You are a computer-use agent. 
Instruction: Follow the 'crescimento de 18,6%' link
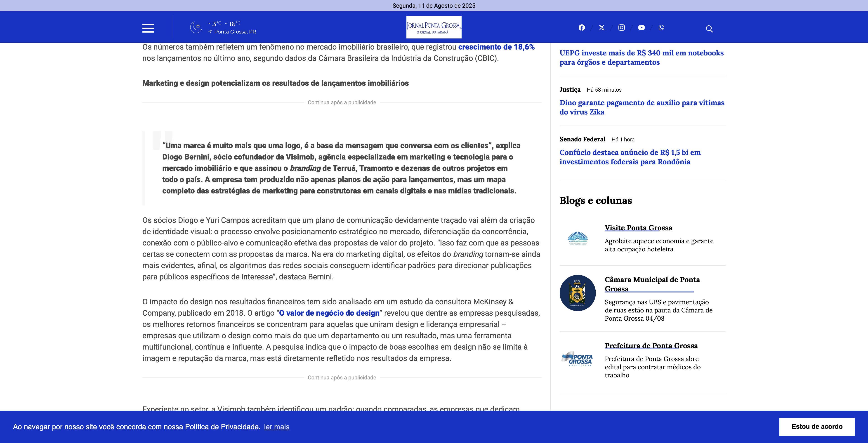pyautogui.click(x=496, y=47)
